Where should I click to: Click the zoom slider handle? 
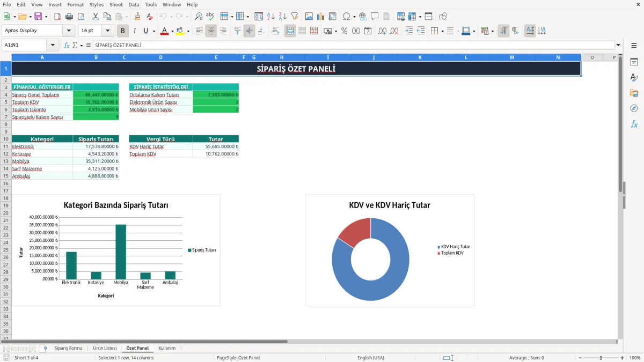[601, 358]
